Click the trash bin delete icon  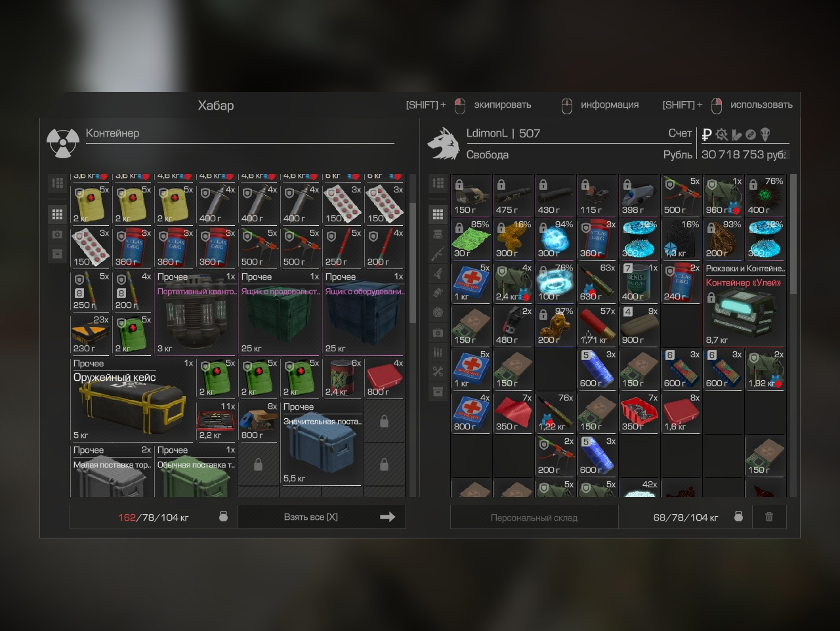click(x=769, y=517)
